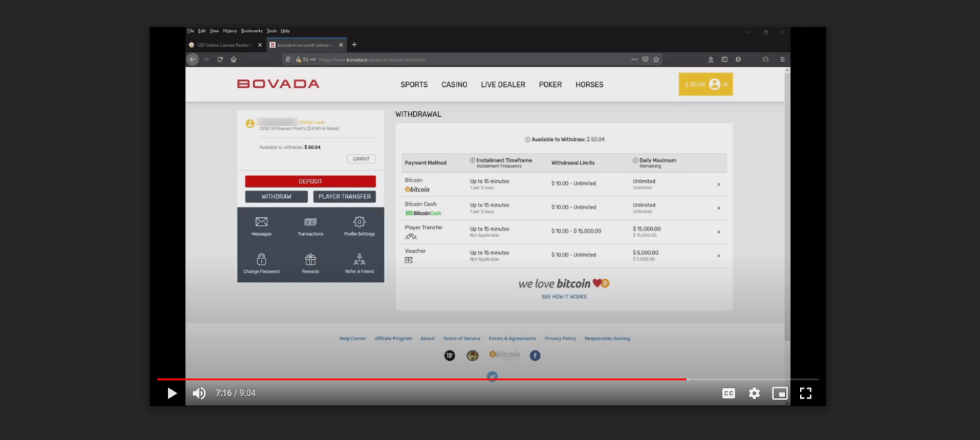Click the PLAYER TRANSFER button
The image size is (980, 440).
coord(344,197)
